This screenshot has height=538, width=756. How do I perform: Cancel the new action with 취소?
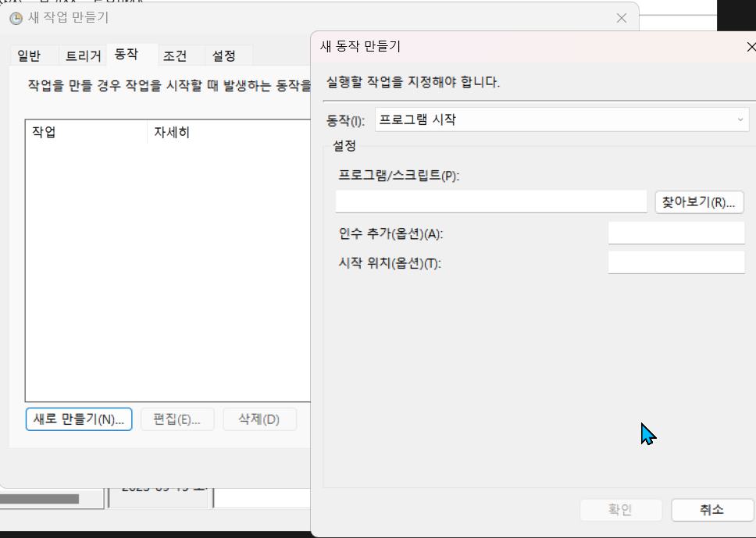(711, 510)
